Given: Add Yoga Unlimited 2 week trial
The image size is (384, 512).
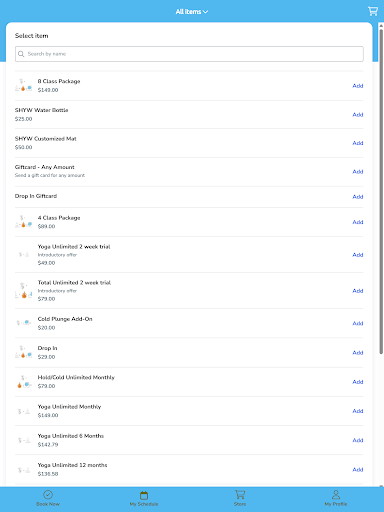Looking at the screenshot, I should 358,255.
